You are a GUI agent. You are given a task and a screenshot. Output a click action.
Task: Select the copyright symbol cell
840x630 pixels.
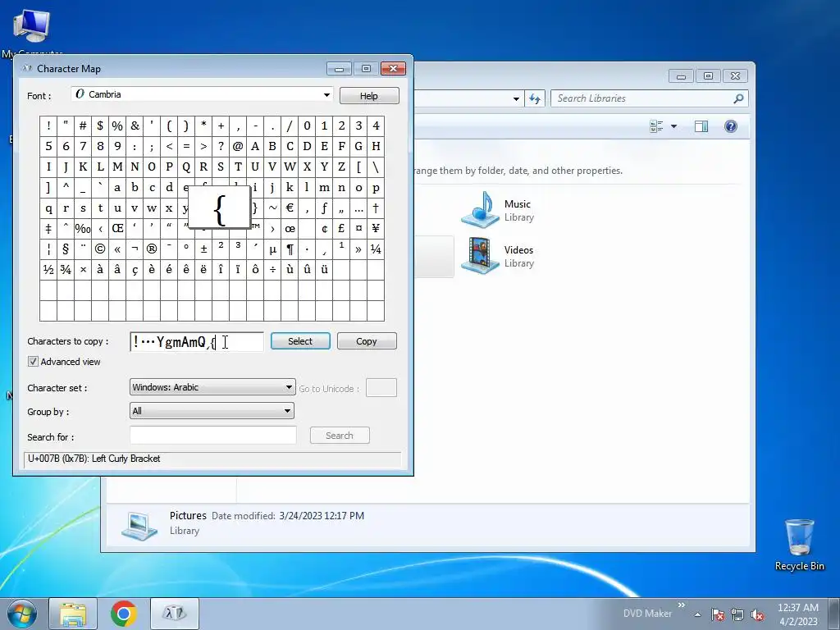(x=100, y=249)
